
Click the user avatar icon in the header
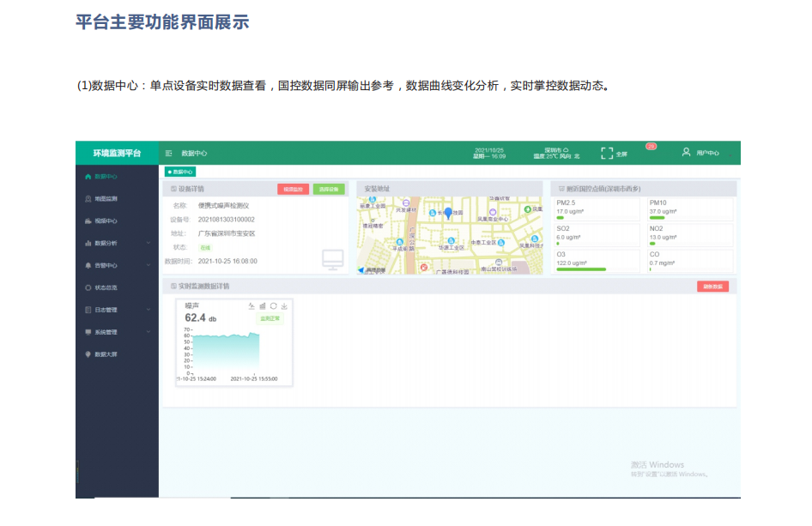[686, 152]
